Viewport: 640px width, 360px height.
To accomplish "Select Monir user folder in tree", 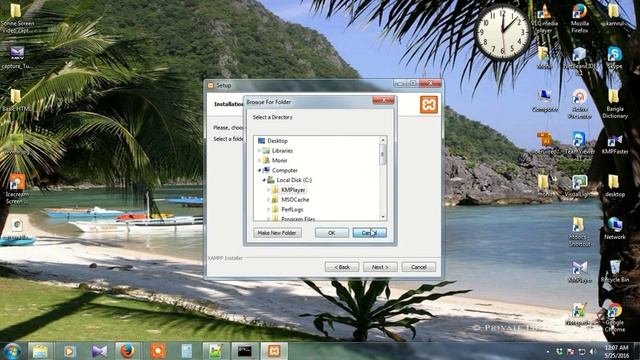I will coord(280,160).
